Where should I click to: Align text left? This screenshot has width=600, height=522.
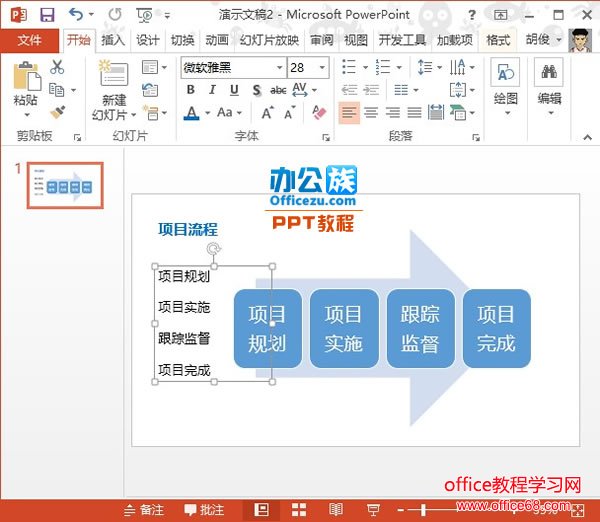coord(349,113)
